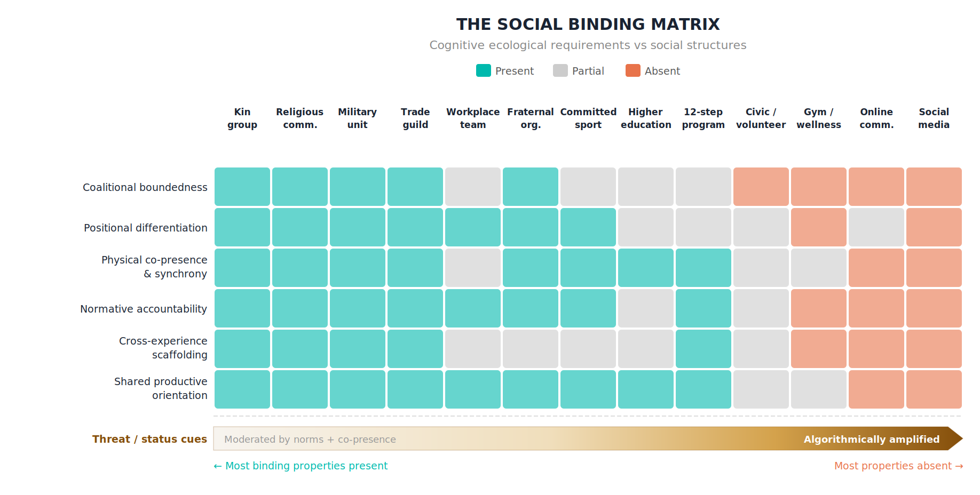Click the teal Present legend swatch
The height and width of the screenshot is (495, 980).
click(483, 71)
